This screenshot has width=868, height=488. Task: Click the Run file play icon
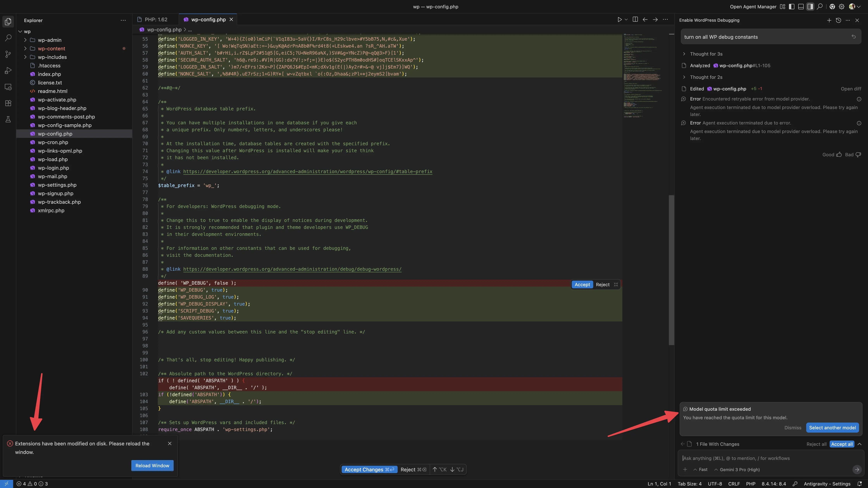(x=619, y=20)
